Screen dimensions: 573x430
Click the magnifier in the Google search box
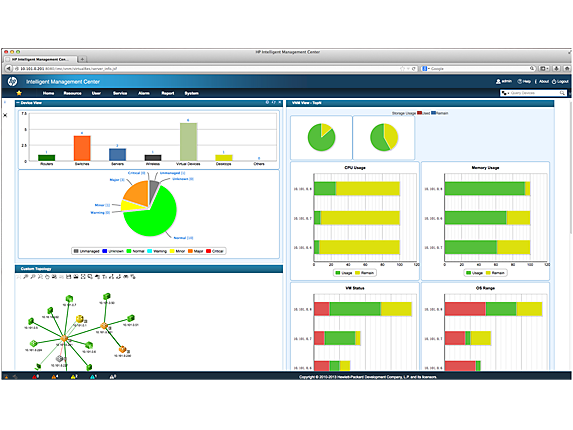[x=532, y=68]
